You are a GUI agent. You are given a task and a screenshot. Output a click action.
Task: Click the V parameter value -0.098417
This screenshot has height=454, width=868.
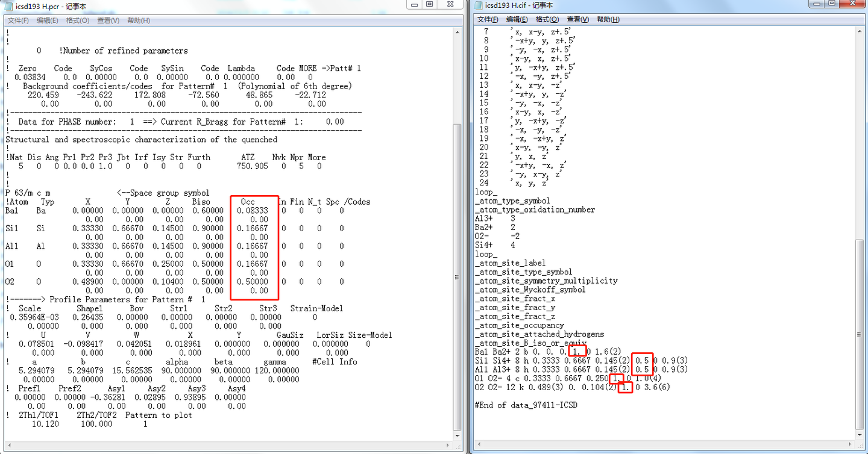84,344
